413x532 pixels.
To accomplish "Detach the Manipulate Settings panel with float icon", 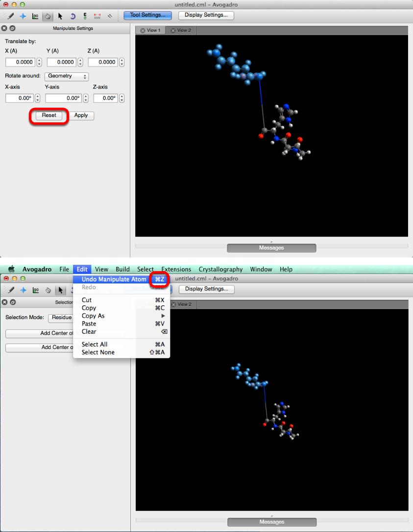I will [12, 28].
